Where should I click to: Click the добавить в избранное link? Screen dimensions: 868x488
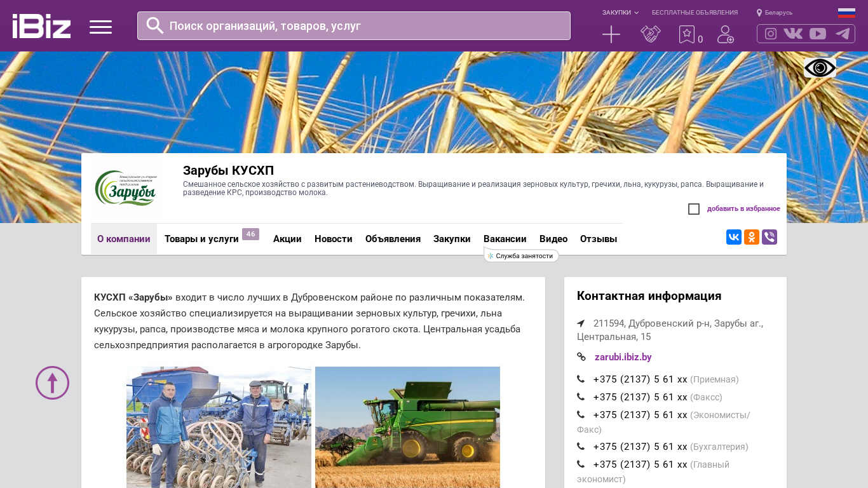(743, 209)
